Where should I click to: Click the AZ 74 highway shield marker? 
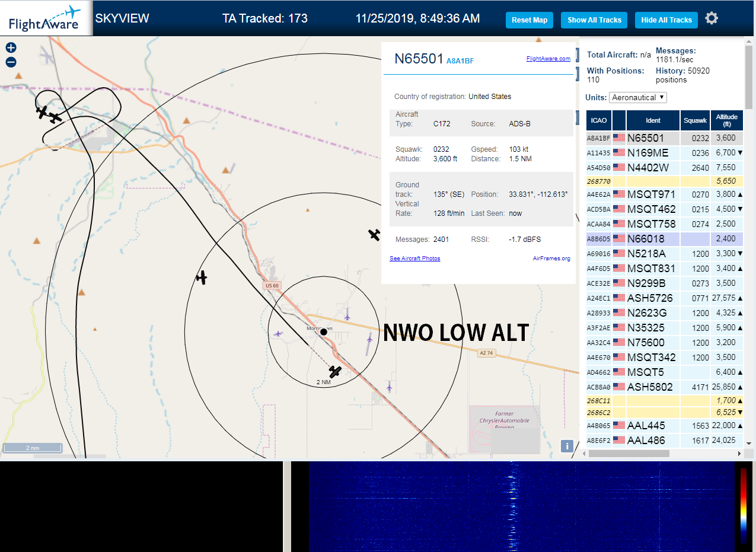tap(486, 353)
